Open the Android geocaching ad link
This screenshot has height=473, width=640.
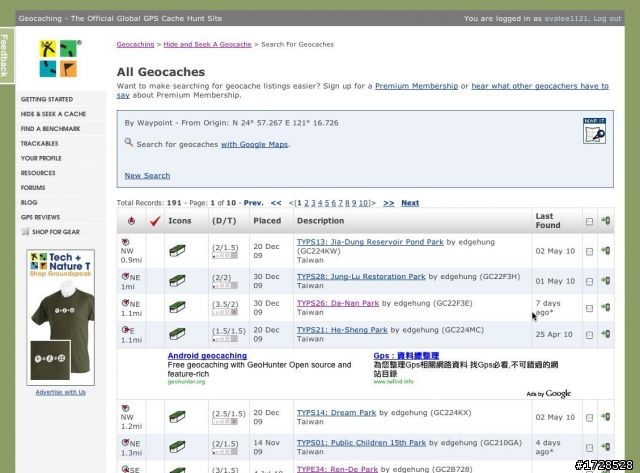(x=207, y=355)
